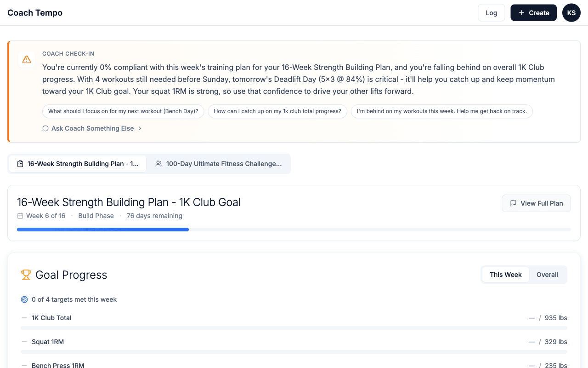Switch to the 100-Day Ultimate Fitness Challenge tab
The width and height of the screenshot is (588, 368).
[x=219, y=164]
